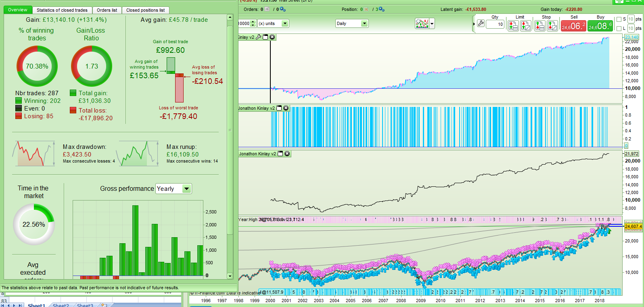The width and height of the screenshot is (644, 307).
Task: Click the Time in the market gauge
Action: pyautogui.click(x=33, y=224)
